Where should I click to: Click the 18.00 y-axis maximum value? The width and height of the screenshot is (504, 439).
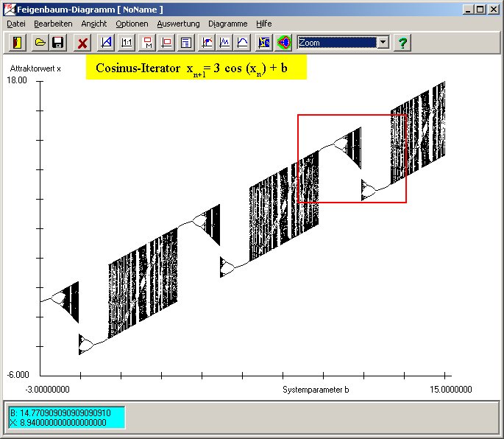(17, 80)
